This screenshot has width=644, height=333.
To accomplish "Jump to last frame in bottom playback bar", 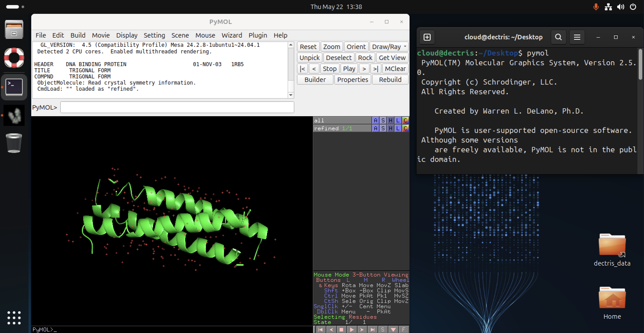I will (373, 330).
